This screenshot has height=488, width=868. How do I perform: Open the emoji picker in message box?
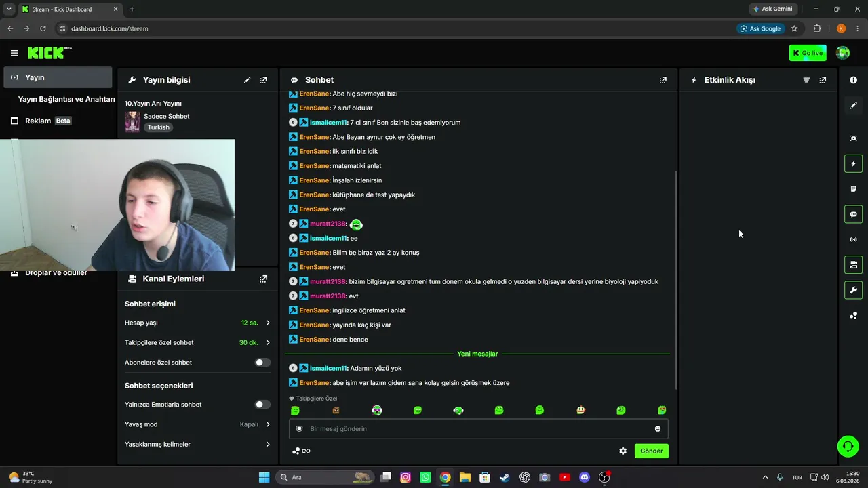click(657, 428)
